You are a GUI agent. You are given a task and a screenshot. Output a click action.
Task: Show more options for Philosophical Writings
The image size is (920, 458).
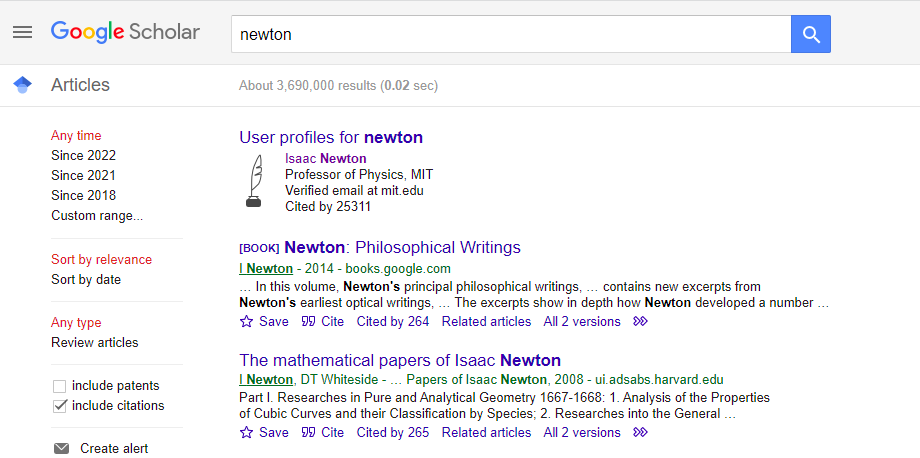tap(641, 321)
